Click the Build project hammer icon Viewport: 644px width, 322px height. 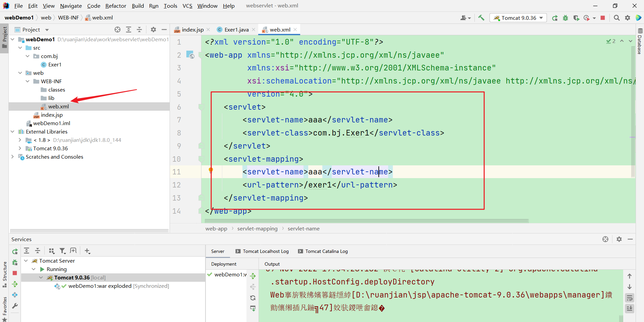481,18
